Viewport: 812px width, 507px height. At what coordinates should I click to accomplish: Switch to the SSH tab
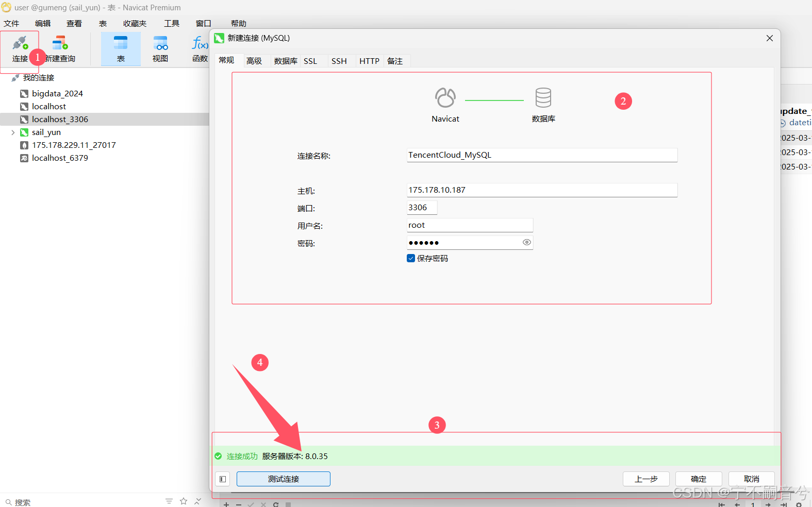[339, 61]
